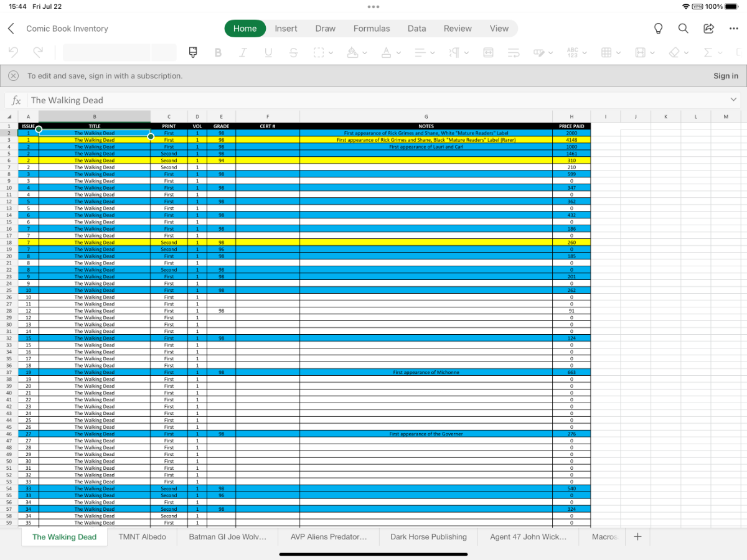This screenshot has width=747, height=560.
Task: Open the TMNT Albedo sheet tab
Action: (143, 537)
